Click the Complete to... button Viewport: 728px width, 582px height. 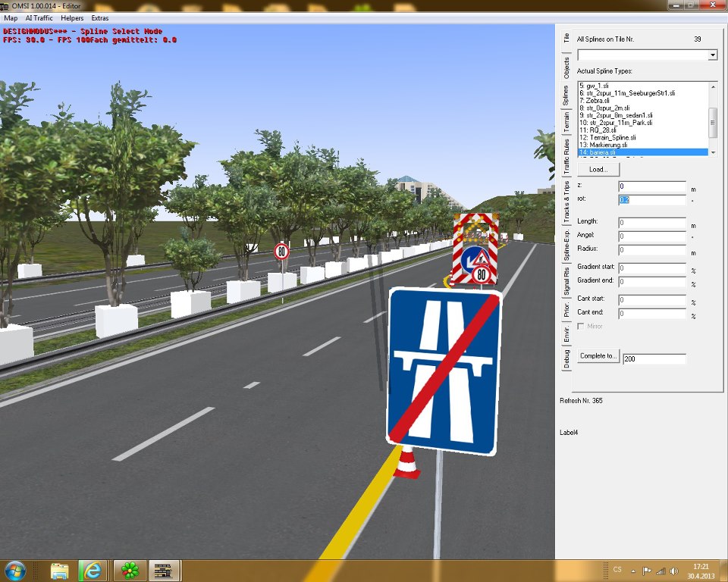598,356
